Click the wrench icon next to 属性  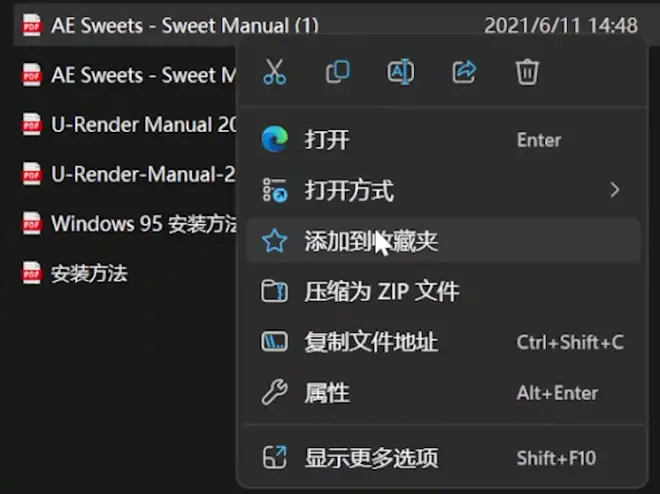point(274,392)
